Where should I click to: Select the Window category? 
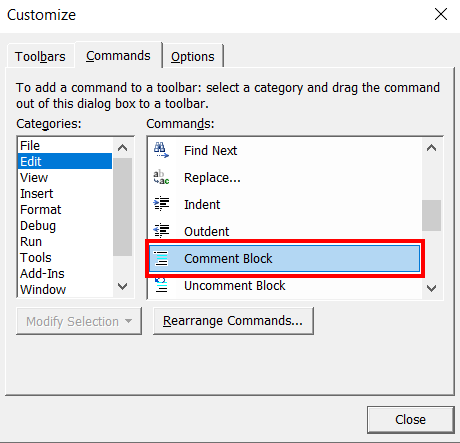click(65, 289)
